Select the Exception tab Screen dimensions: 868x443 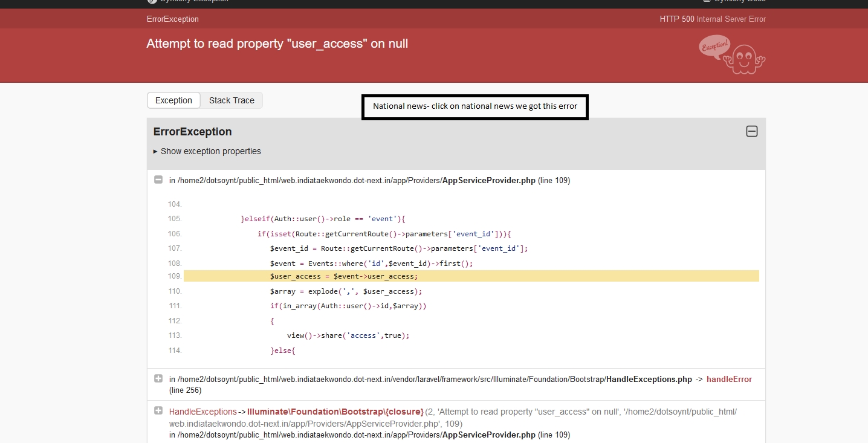click(173, 100)
